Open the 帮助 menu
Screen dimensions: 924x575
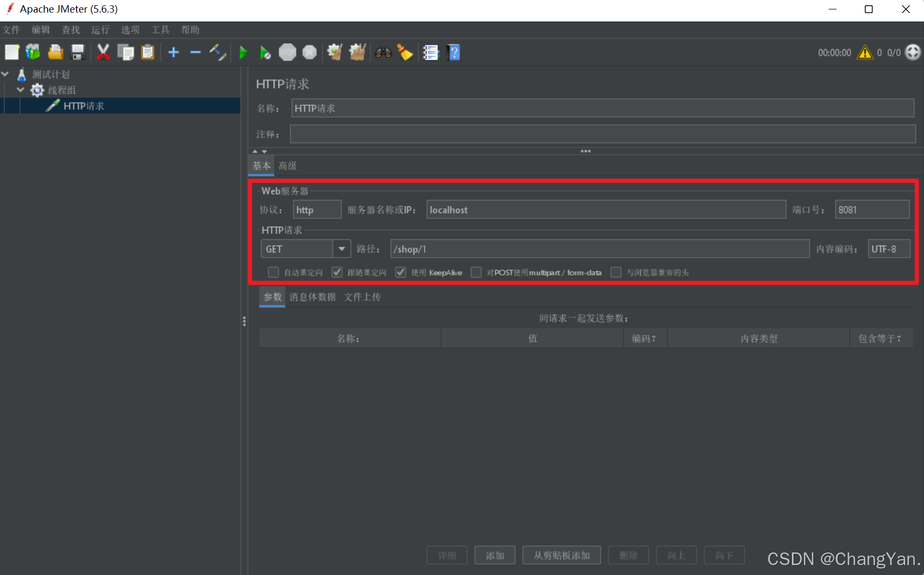click(190, 30)
